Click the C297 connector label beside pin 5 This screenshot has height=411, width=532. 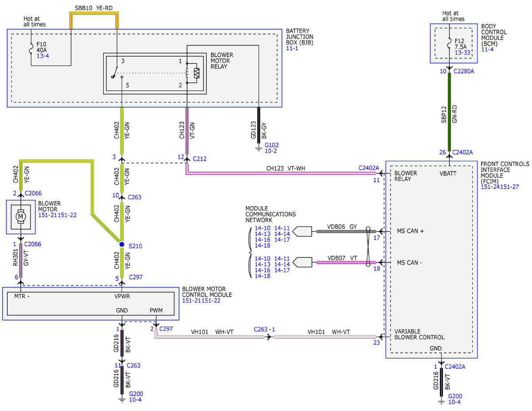pyautogui.click(x=136, y=278)
